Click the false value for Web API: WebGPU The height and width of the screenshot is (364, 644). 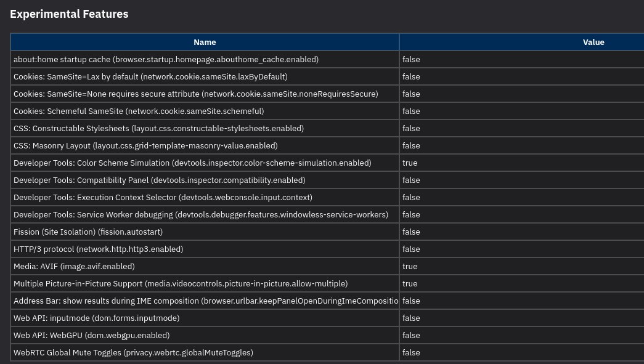point(411,335)
